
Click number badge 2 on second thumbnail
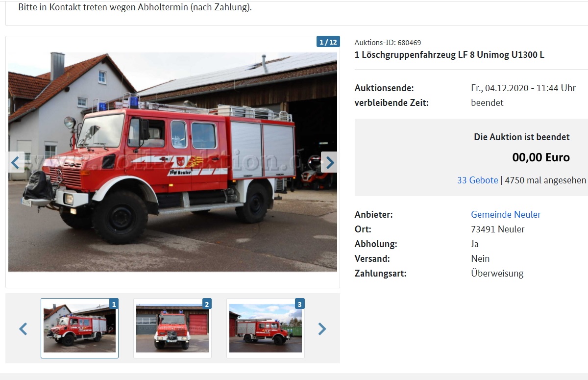click(207, 304)
